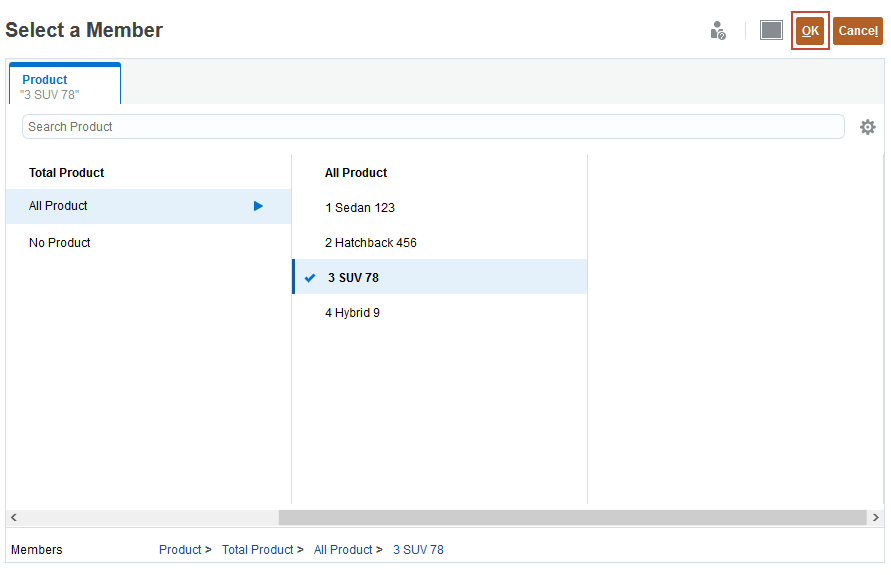Click the left arrow on the horizontal scrollbar
Image resolution: width=891 pixels, height=575 pixels.
click(x=14, y=518)
